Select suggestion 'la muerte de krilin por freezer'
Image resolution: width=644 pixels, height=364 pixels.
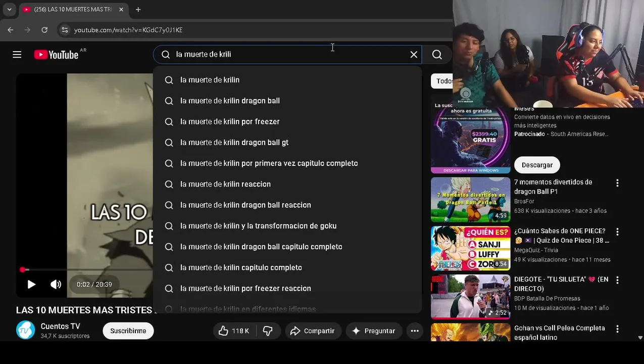coord(287,121)
